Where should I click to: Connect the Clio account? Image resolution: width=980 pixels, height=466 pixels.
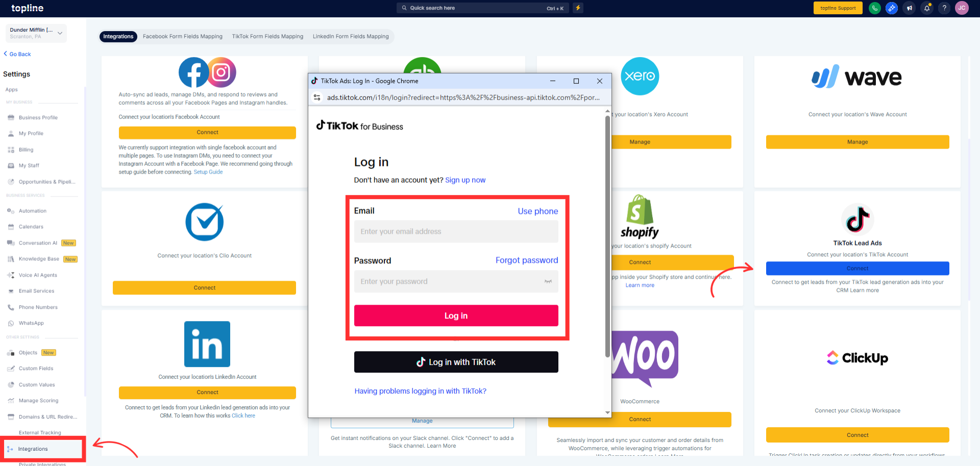[x=205, y=288]
